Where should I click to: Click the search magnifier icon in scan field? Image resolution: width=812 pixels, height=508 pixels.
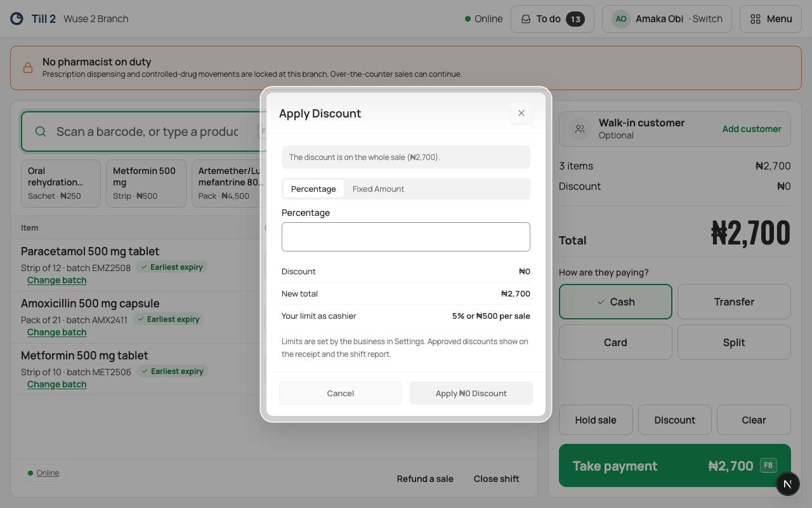click(x=41, y=131)
